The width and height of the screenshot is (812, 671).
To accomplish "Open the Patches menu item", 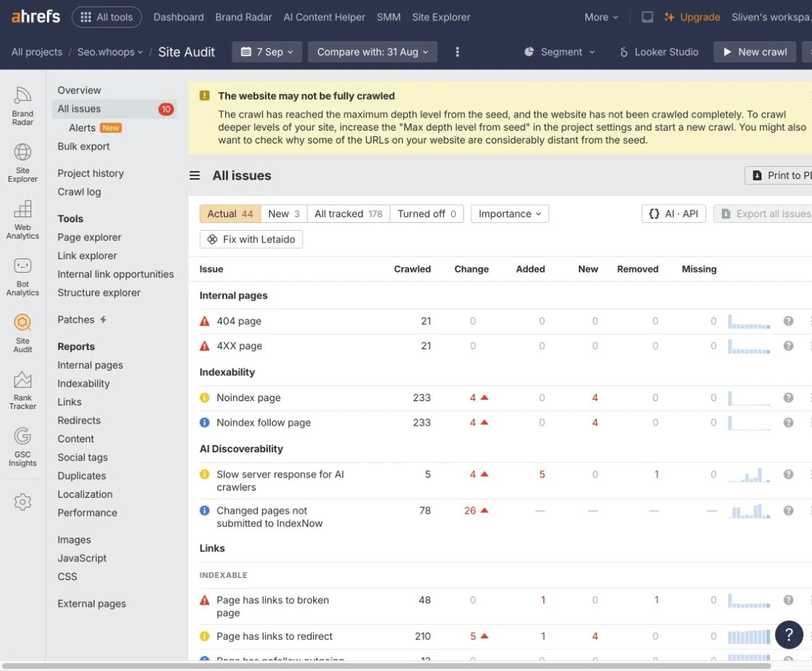I will tap(82, 320).
